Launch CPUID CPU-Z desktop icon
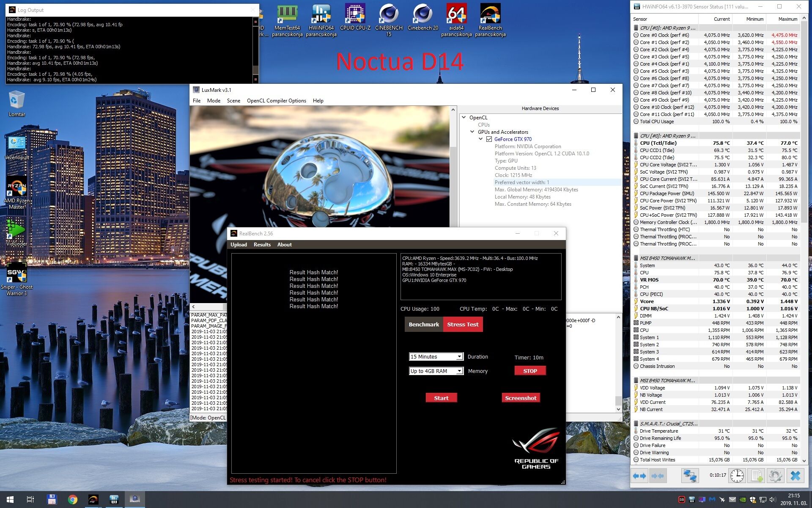The height and width of the screenshot is (508, 812). pos(355,18)
